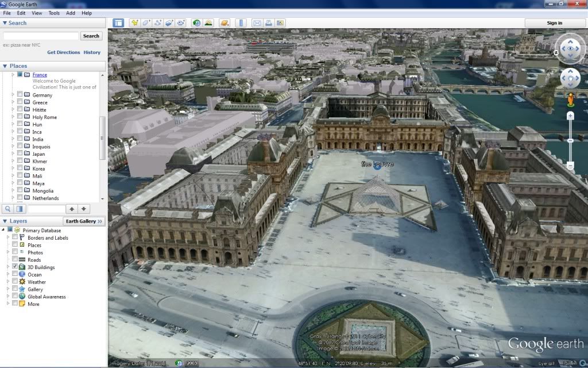
Task: Start the Record a Tour tool
Action: coord(181,23)
